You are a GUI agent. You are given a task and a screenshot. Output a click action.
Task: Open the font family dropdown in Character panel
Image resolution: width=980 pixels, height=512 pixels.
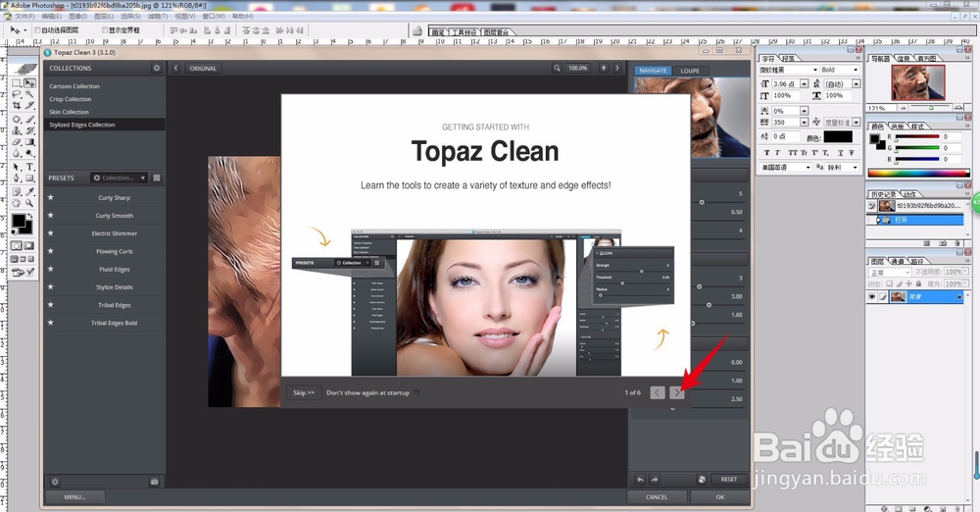[814, 70]
